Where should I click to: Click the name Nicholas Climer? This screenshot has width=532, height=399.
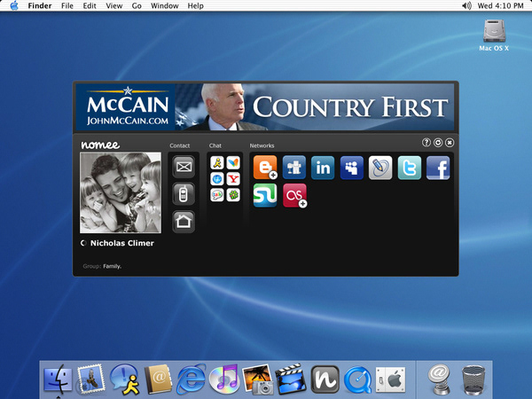(122, 243)
